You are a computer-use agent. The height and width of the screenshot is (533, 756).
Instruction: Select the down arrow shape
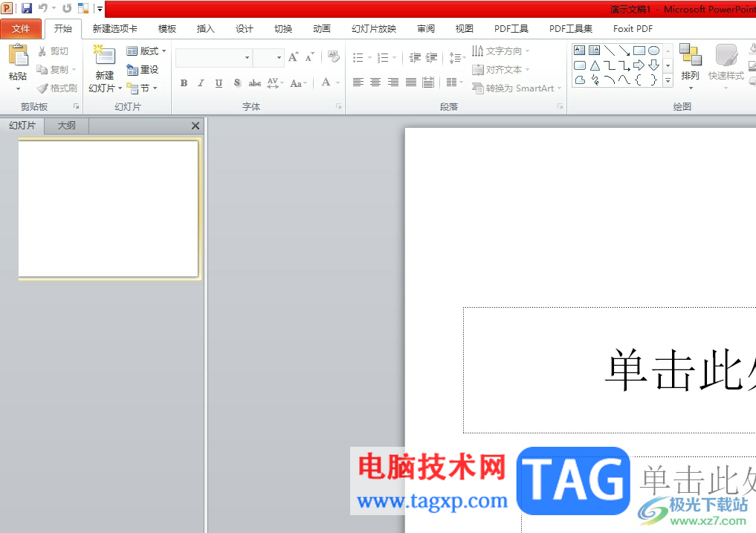pos(653,65)
